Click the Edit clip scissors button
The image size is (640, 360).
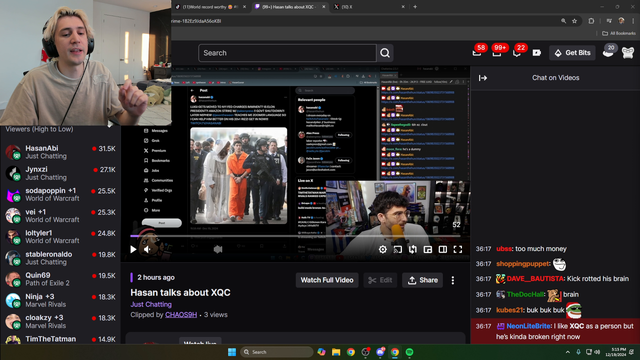click(380, 280)
